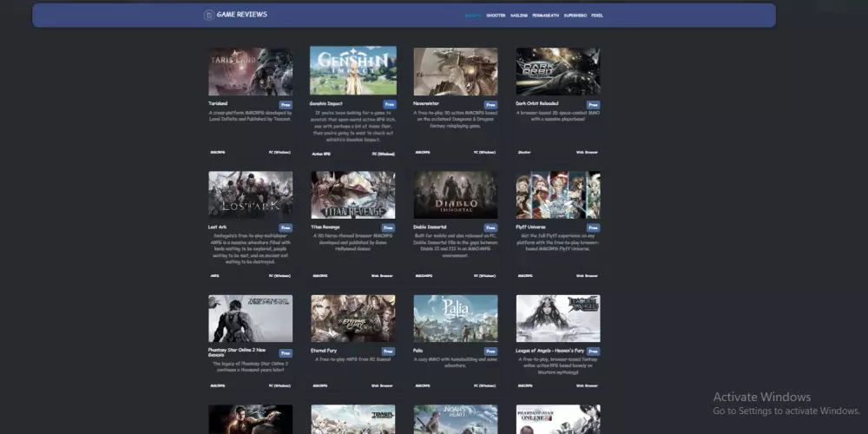
Task: Go to the Superhero category
Action: pos(575,16)
